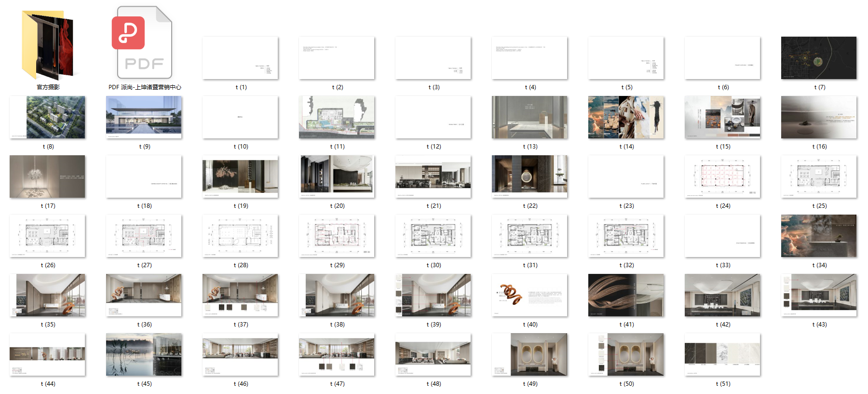The image size is (868, 394).
Task: Open arched mirrors washroom image t (49)
Action: (529, 354)
